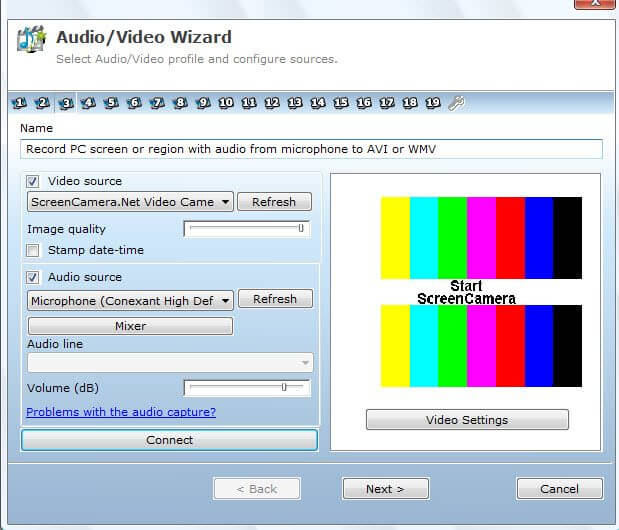
Task: Click the disabled Back button
Action: tap(257, 489)
